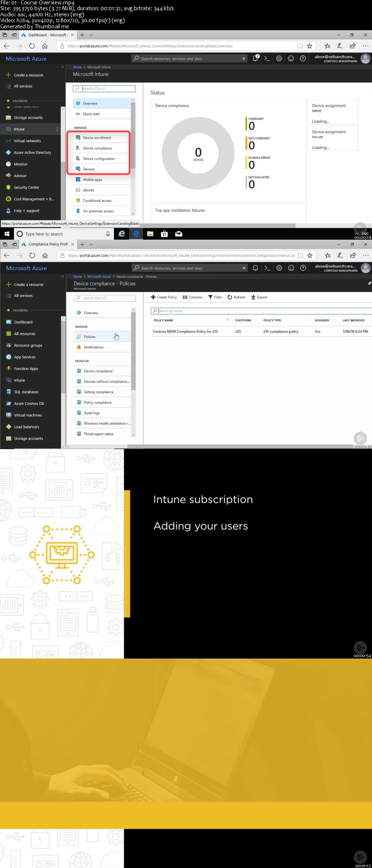Open Audit logs monitor item
Screen dimensions: 372x868
pos(92,413)
